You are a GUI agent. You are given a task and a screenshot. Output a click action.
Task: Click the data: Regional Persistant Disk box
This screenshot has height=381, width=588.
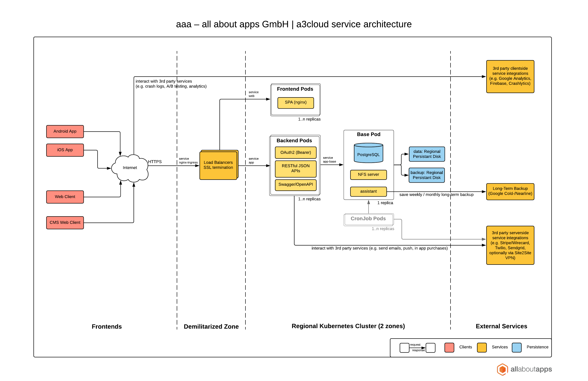pyautogui.click(x=427, y=154)
